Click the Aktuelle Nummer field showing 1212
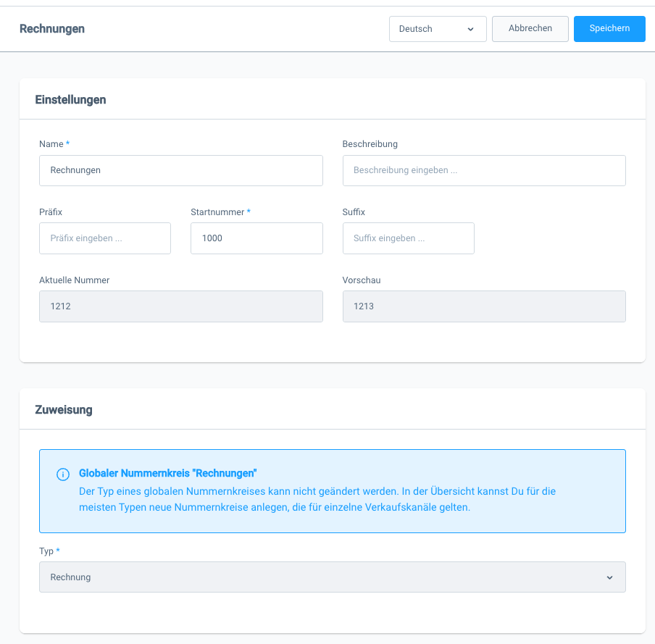The image size is (655, 644). (x=180, y=306)
